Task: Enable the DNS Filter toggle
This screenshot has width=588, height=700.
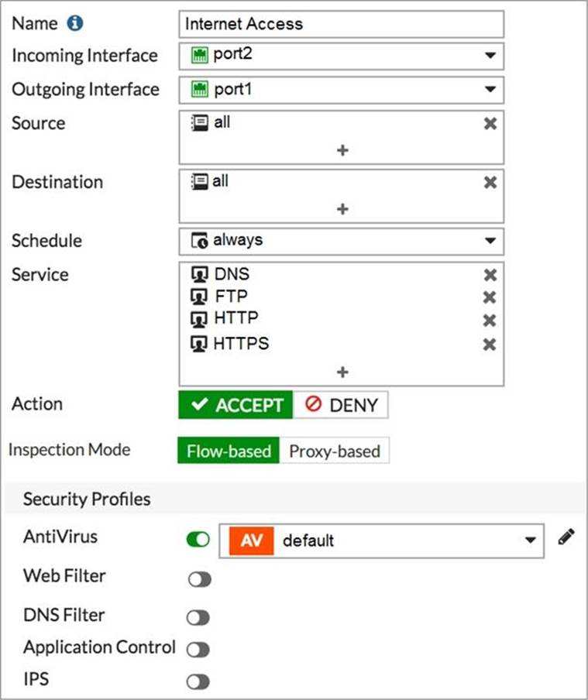Action: coord(198,617)
